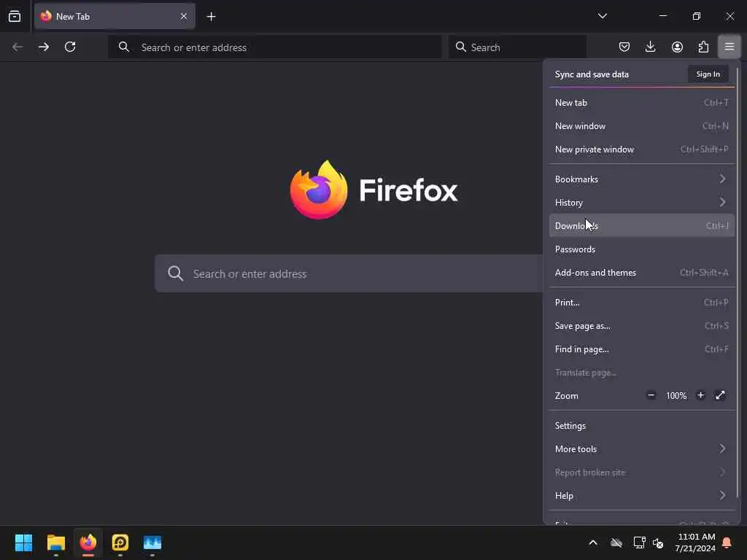Open Passwords from the menu
Screen dimensions: 747x560
[642, 249]
